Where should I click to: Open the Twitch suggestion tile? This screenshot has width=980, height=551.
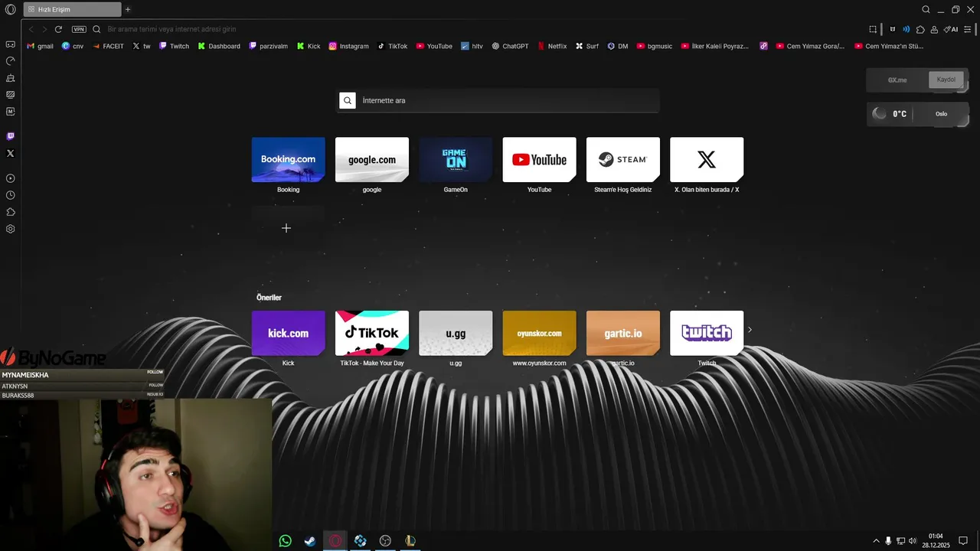[x=707, y=333]
